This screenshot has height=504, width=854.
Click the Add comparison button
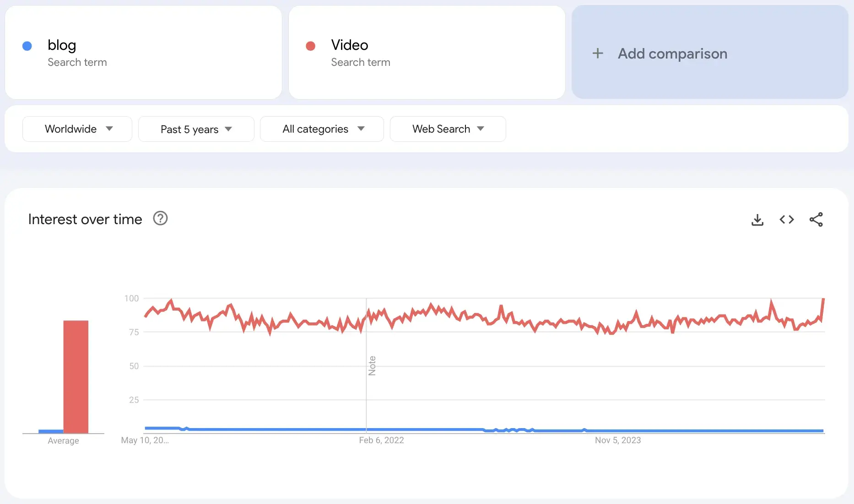(x=672, y=54)
